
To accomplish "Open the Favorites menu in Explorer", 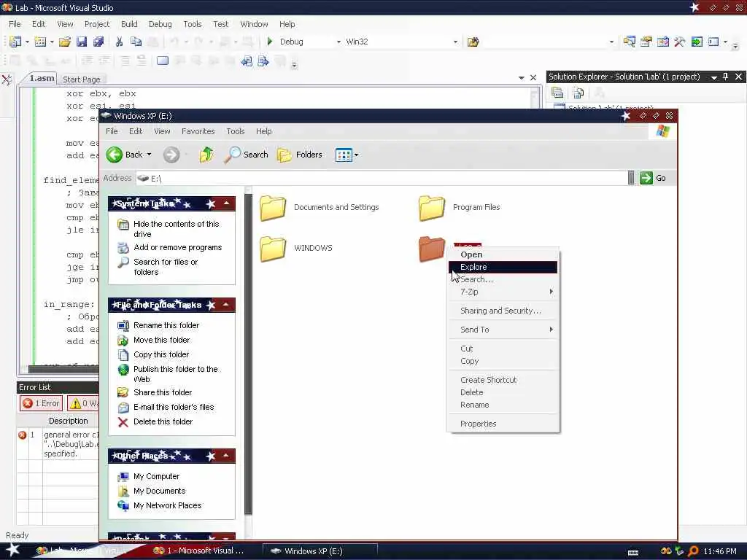I will pos(198,131).
